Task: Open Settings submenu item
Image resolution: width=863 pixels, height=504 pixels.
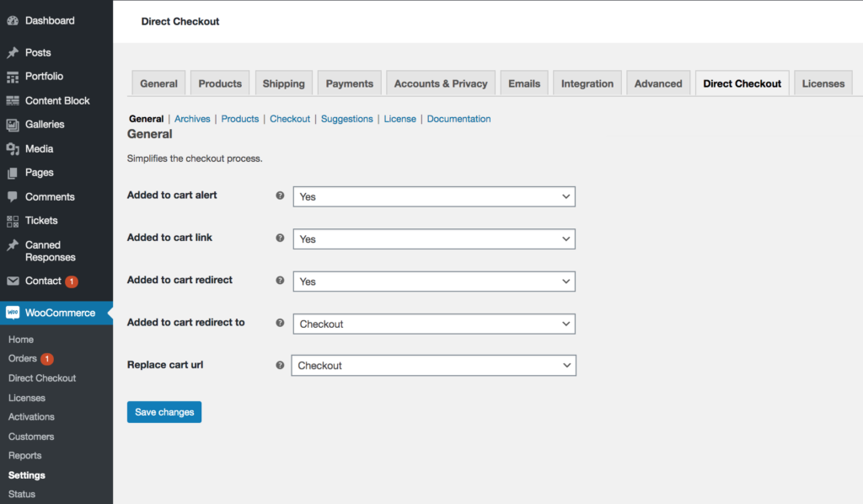Action: point(26,475)
